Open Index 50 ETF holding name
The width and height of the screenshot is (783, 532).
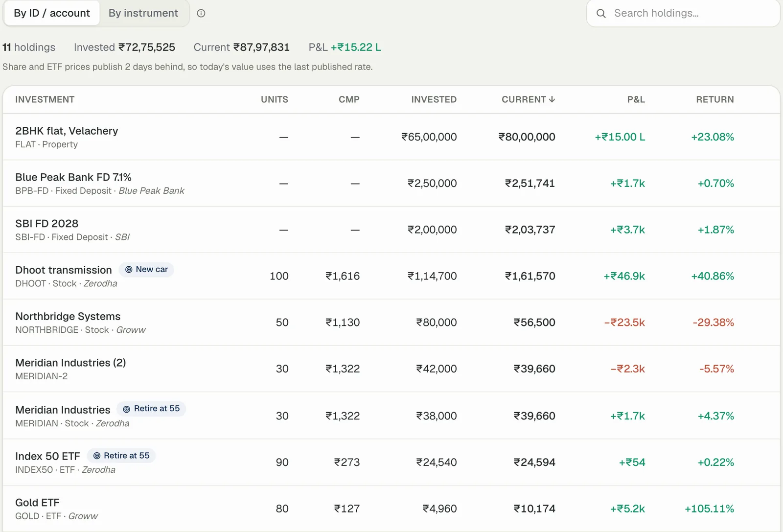click(47, 456)
